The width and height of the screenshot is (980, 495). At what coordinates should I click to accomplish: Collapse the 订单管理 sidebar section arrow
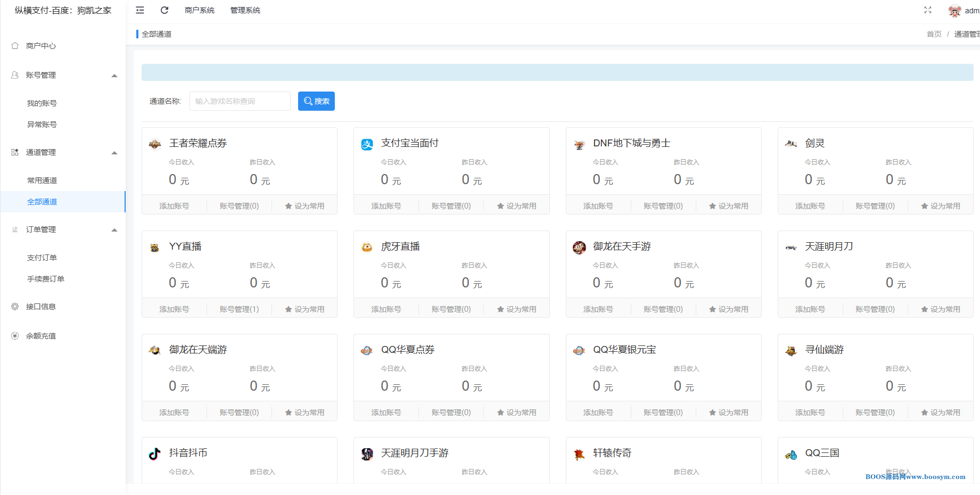pos(114,230)
